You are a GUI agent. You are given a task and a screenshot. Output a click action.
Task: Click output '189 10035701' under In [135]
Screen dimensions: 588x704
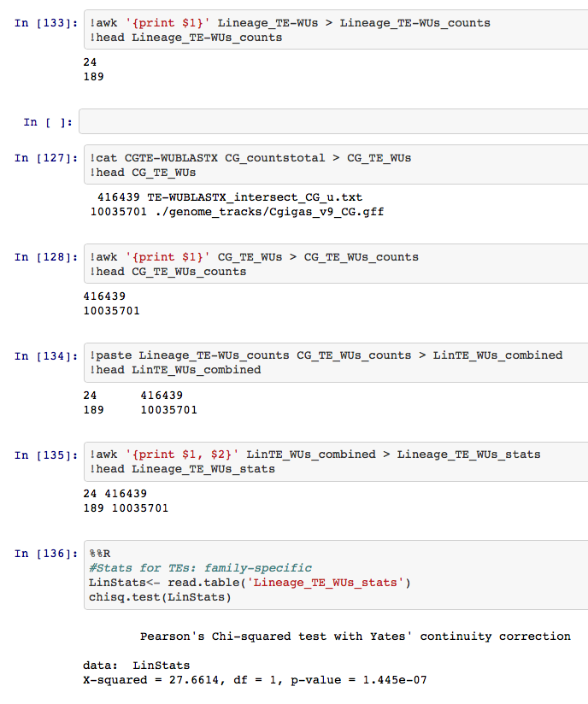click(x=126, y=507)
